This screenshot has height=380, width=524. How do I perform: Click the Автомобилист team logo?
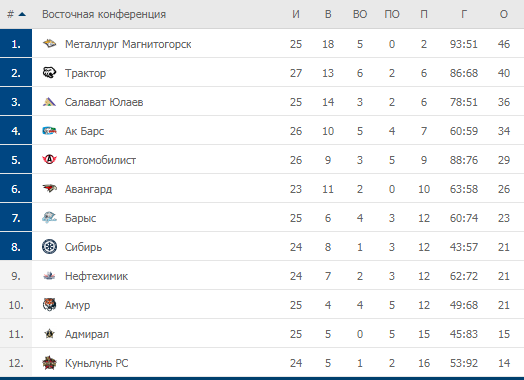(x=49, y=159)
